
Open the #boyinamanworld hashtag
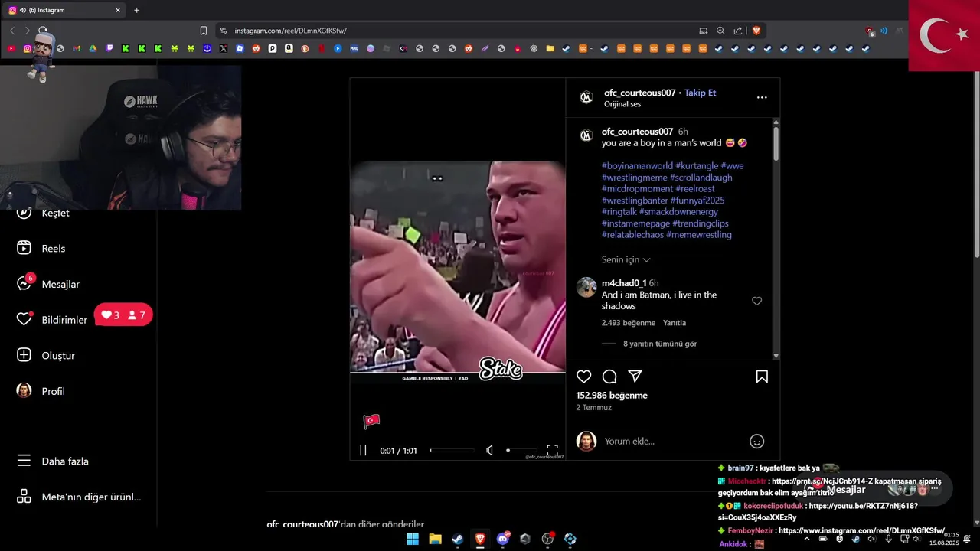pos(637,165)
